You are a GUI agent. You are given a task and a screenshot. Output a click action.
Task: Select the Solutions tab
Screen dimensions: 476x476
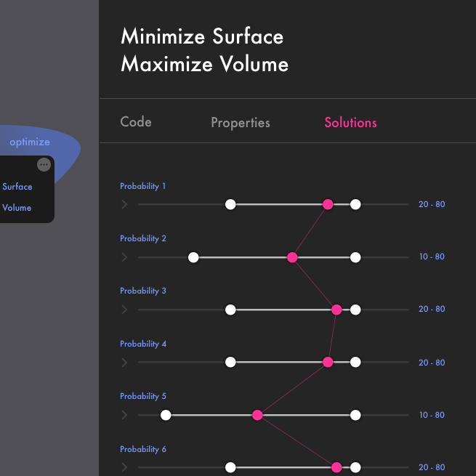350,123
